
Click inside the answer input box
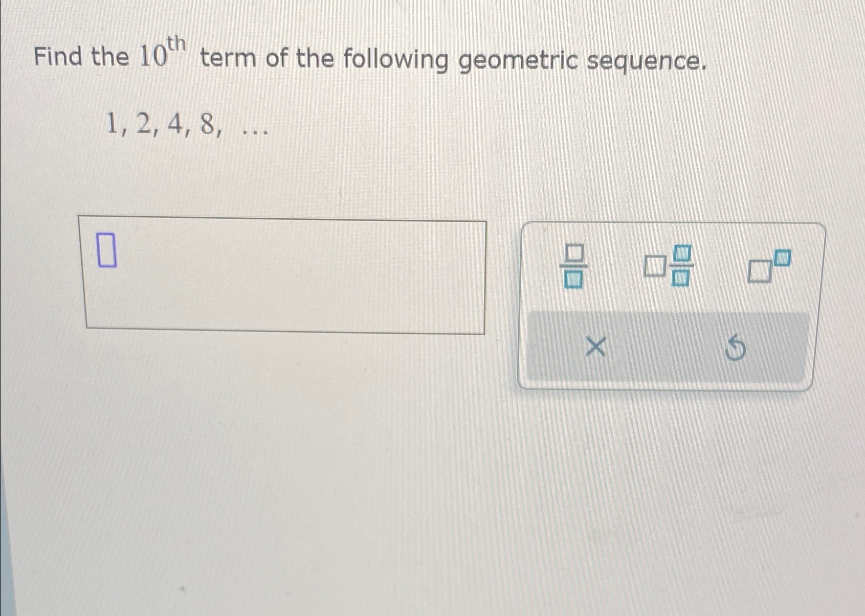click(x=281, y=275)
